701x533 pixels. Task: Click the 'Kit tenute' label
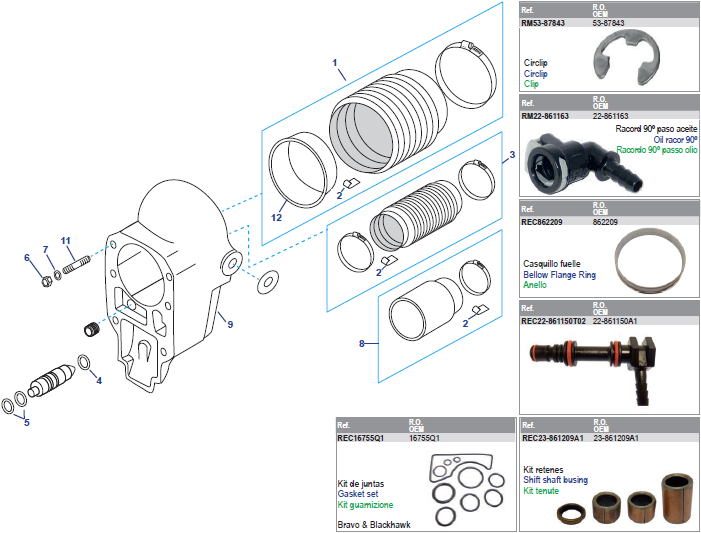541,491
